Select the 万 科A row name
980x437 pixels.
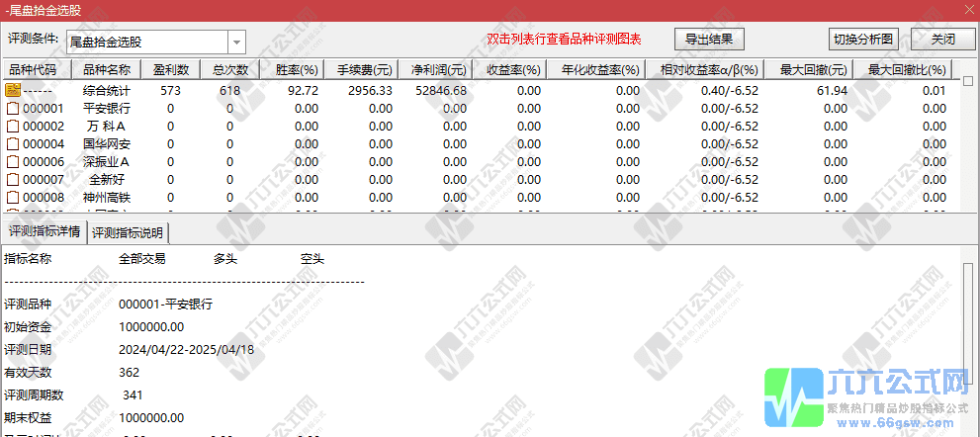tap(106, 127)
